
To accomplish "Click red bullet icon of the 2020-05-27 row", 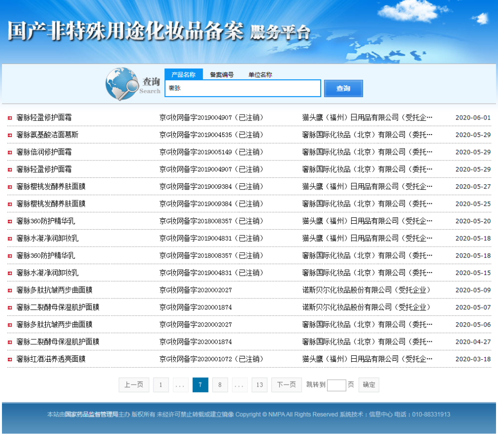I will (x=10, y=187).
